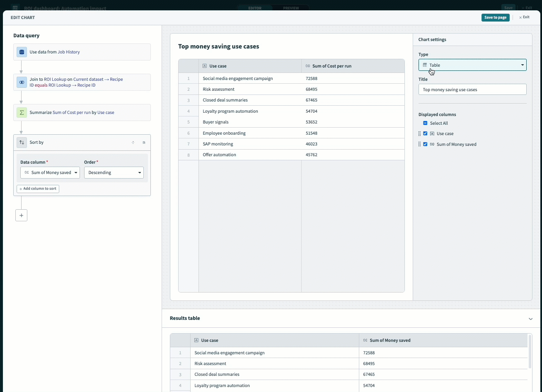Collapse the Results table section chevron
Image resolution: width=542 pixels, height=392 pixels.
[x=530, y=319]
